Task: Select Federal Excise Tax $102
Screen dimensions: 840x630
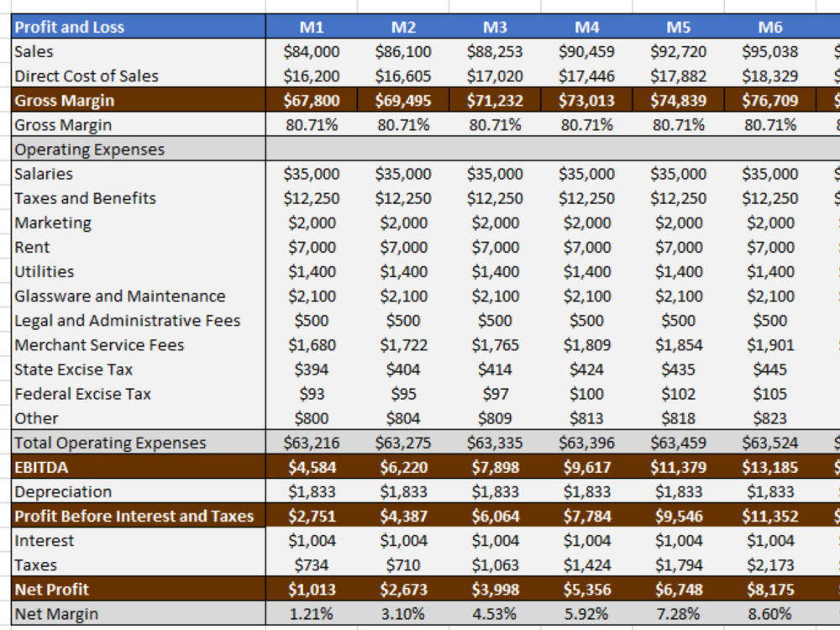Action: point(678,394)
